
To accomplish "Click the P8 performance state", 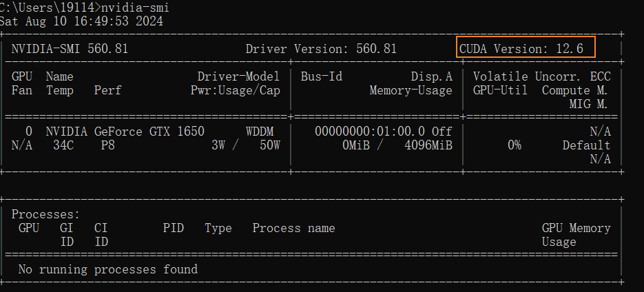I will click(107, 145).
